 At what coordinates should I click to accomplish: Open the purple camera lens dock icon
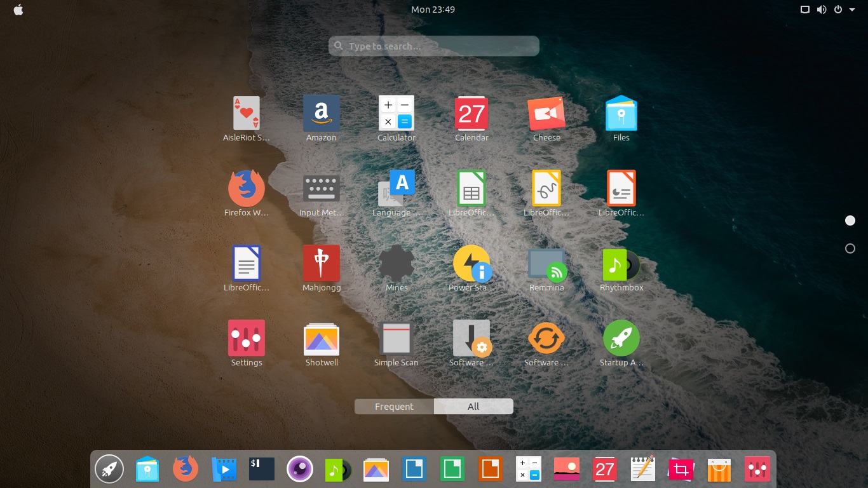(300, 470)
